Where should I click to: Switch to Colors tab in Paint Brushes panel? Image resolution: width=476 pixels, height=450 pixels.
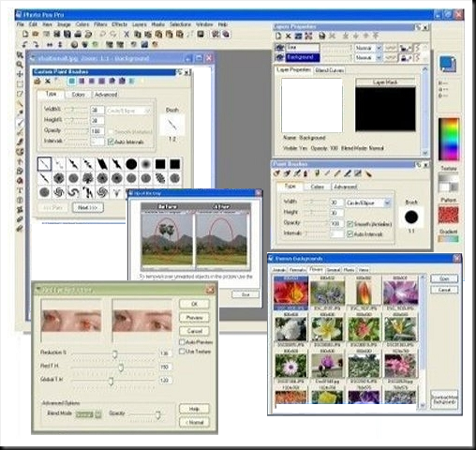click(x=317, y=187)
